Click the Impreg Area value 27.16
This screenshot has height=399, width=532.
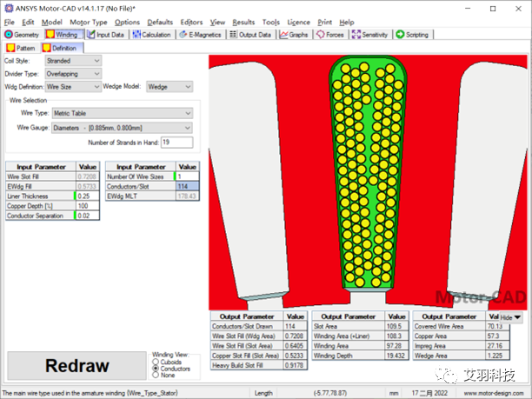click(497, 346)
